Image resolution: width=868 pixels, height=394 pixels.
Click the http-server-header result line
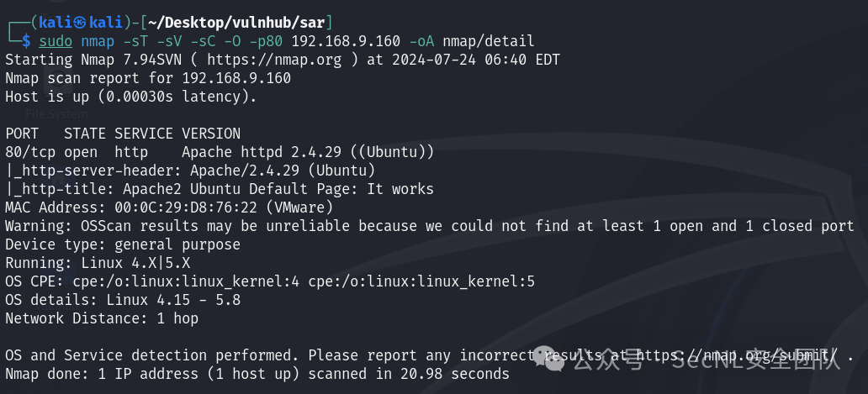[x=190, y=171]
